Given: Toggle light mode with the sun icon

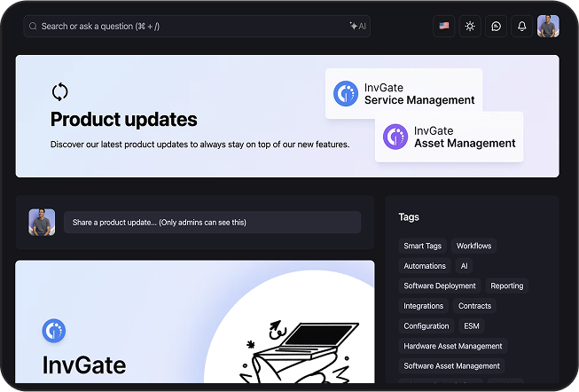Looking at the screenshot, I should (470, 26).
